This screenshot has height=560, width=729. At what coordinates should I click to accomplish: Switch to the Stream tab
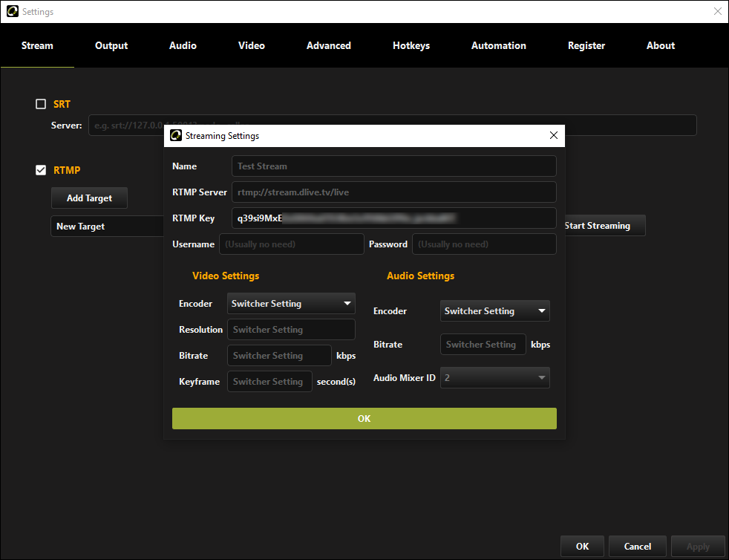pos(37,45)
